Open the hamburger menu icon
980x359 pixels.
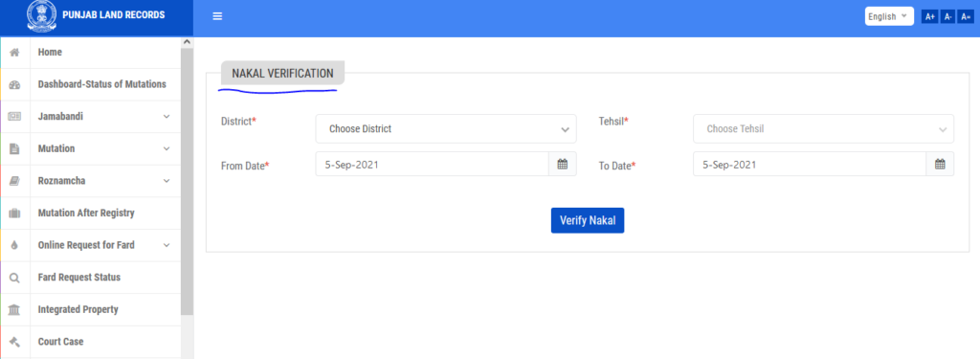[217, 16]
